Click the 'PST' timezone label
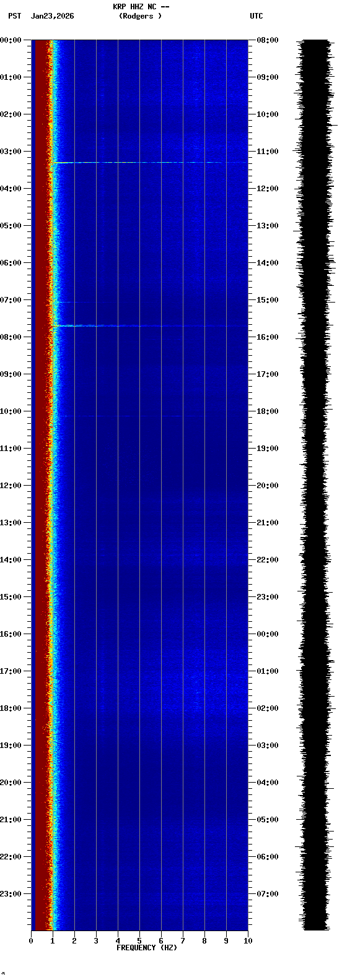Image resolution: width=342 pixels, height=980 pixels. 14,16
